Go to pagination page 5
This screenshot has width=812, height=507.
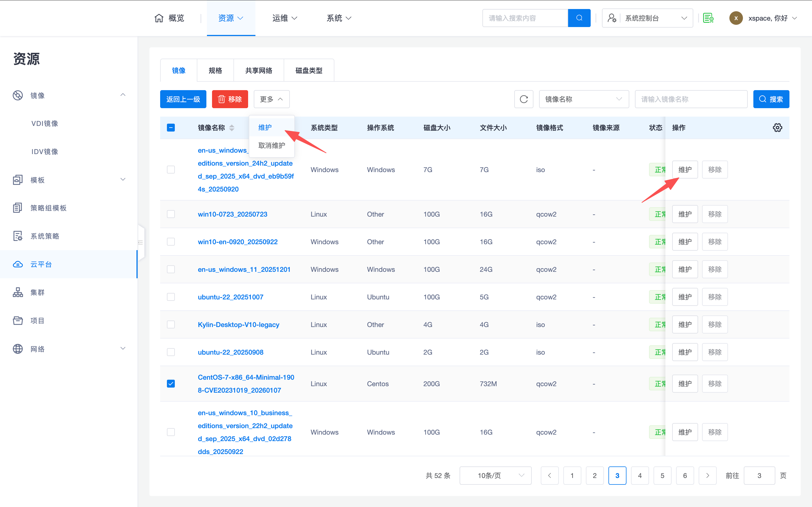[x=662, y=475]
